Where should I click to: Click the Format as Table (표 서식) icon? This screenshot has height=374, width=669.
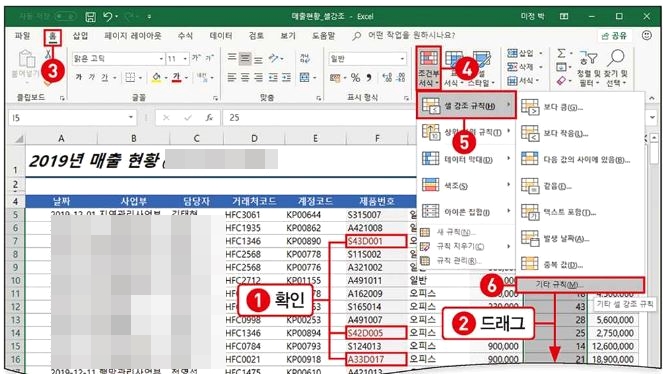(454, 60)
